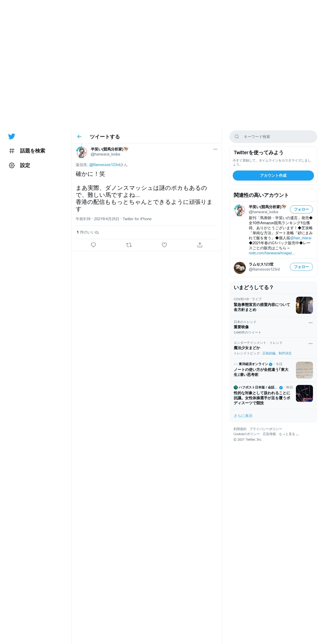Open the COVID-19 緊急事態宣言 news thumbnail
Image resolution: width=322 pixels, height=644 pixels.
tap(304, 305)
